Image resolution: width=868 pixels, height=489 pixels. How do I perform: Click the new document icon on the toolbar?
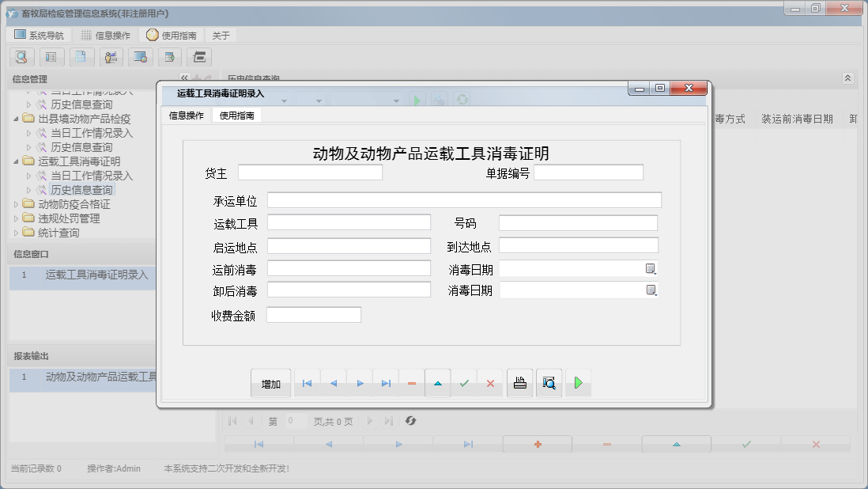(81, 57)
